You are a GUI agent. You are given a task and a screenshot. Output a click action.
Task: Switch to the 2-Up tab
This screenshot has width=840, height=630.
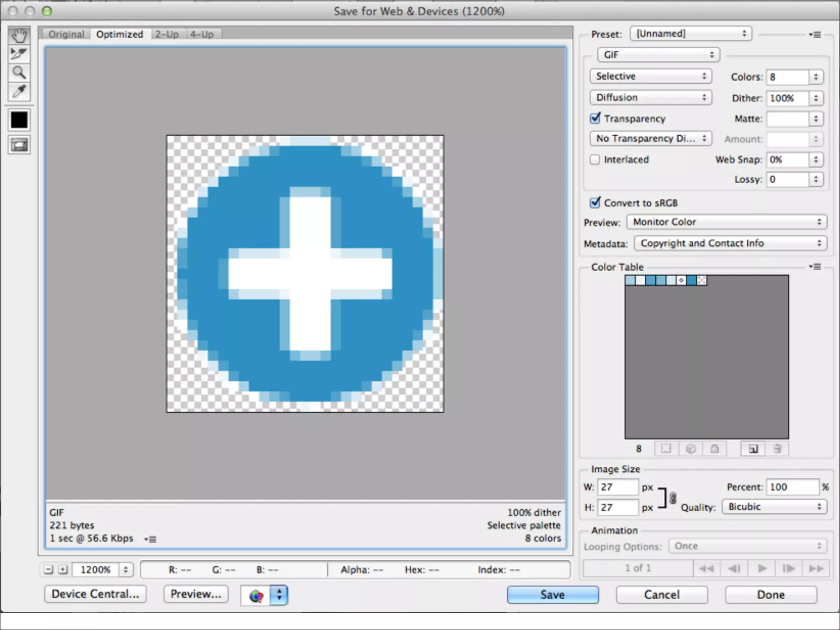click(x=167, y=34)
